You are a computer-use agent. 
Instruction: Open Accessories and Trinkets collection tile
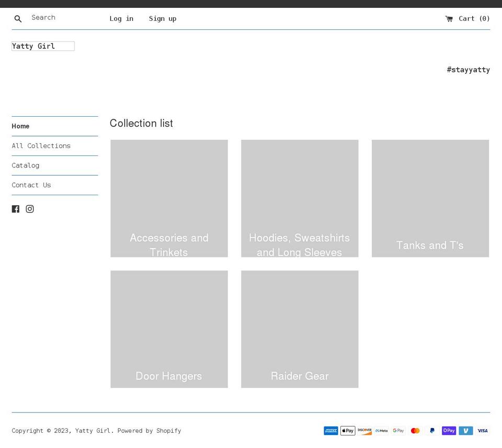point(169,198)
